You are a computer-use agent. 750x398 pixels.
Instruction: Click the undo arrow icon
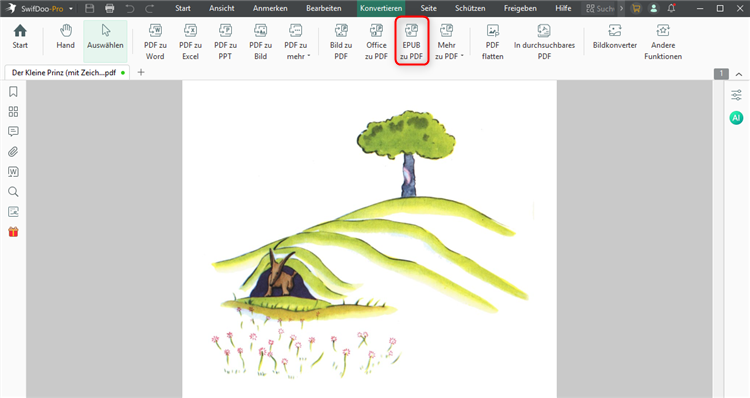coord(130,8)
